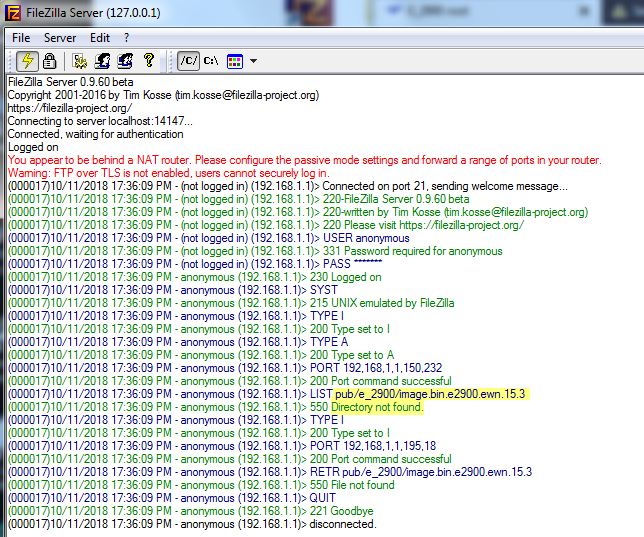Click the highlighted LIST pub/e_2900 log line
Viewport: 644px width, 537px height.
267,394
